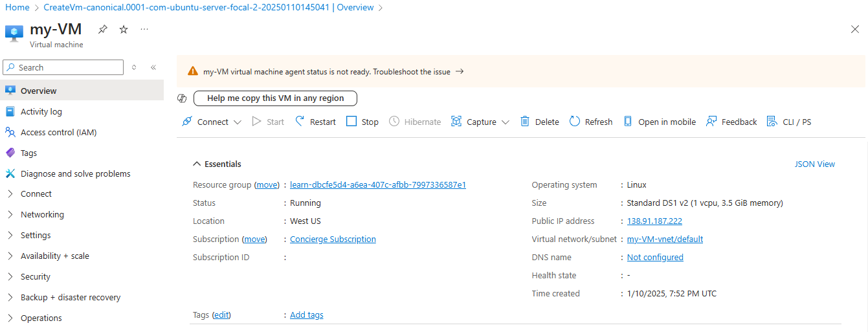Click the Running status value
Screen dimensions: 868x332
click(x=306, y=203)
